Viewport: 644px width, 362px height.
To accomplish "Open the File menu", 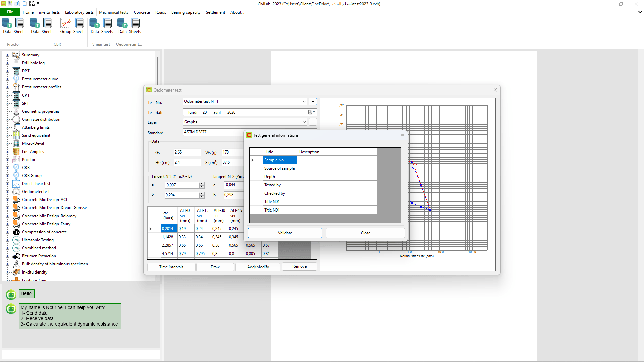I will [x=10, y=12].
